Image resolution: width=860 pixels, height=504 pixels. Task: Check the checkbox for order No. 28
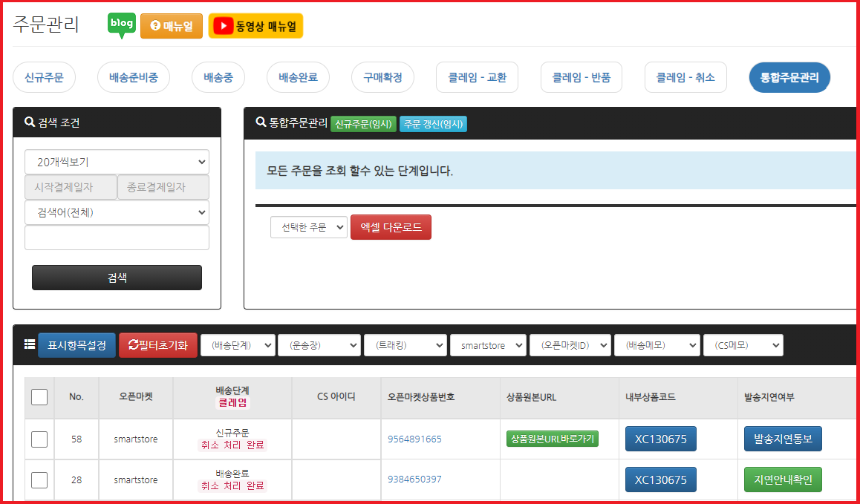[39, 480]
